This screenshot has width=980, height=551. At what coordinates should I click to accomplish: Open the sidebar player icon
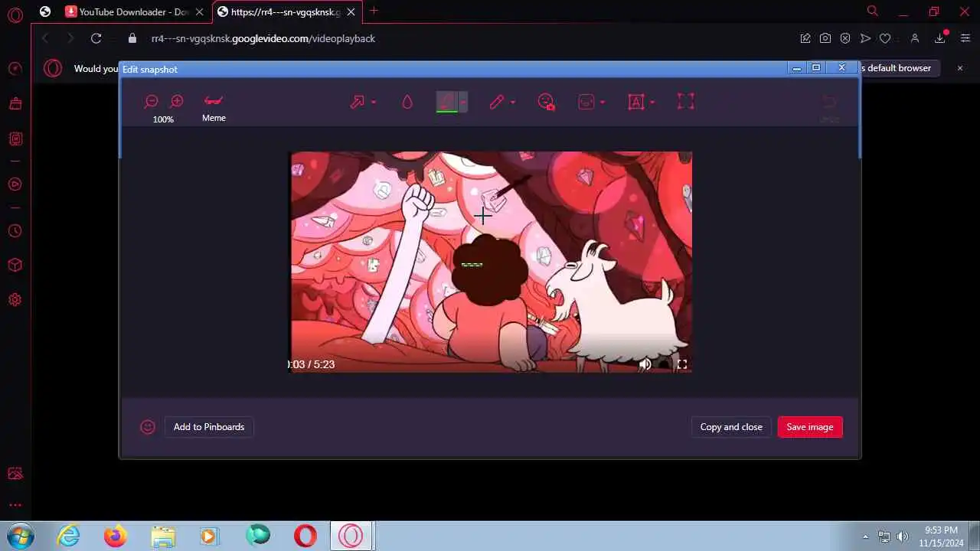[15, 184]
